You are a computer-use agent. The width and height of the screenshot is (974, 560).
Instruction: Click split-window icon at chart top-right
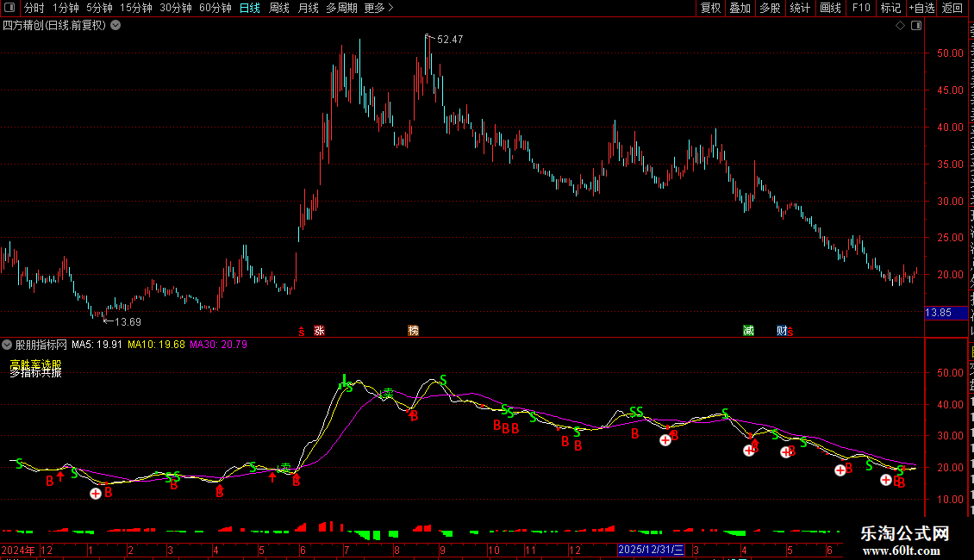(x=916, y=26)
